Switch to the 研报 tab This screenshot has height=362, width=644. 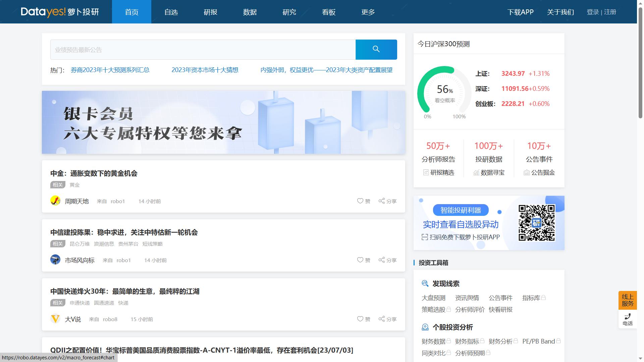tap(210, 12)
